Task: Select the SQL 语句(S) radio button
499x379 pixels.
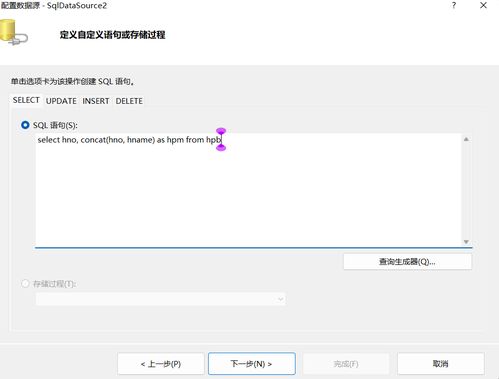Action: [x=25, y=125]
